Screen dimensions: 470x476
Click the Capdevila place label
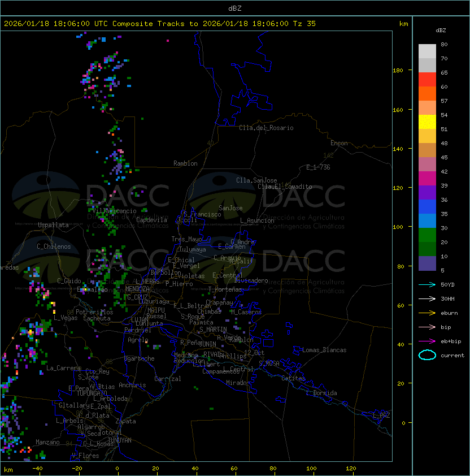click(152, 220)
